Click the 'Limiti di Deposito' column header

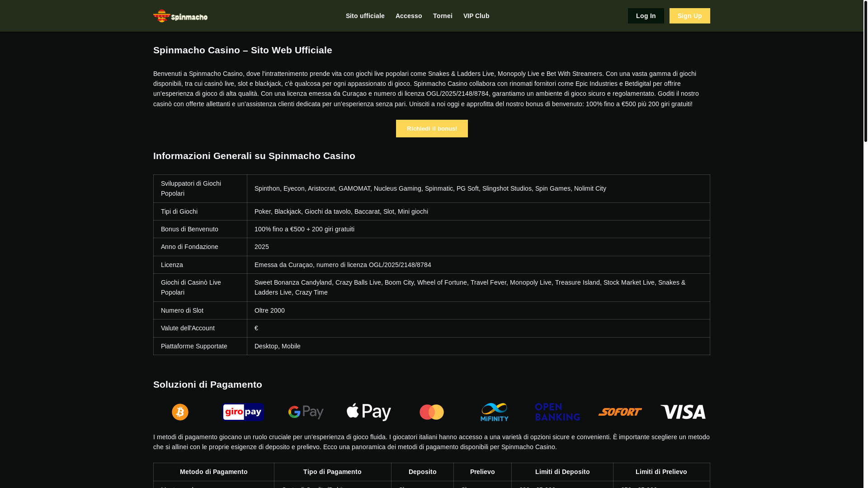[562, 472]
